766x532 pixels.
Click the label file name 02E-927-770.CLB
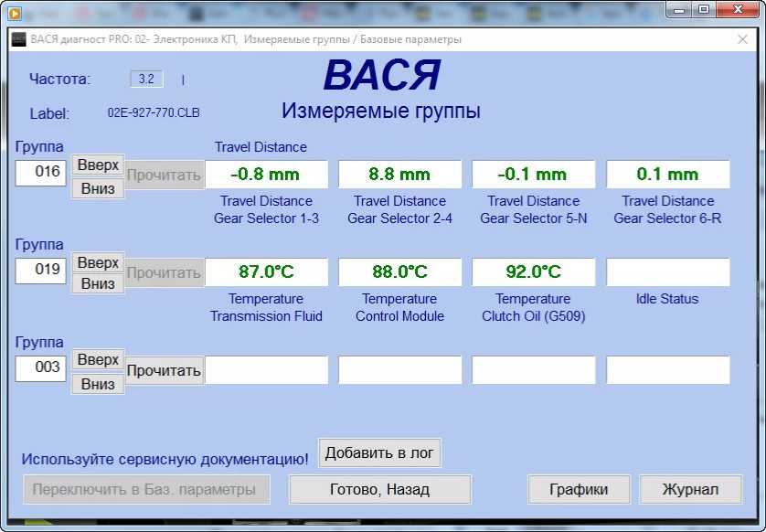[154, 112]
